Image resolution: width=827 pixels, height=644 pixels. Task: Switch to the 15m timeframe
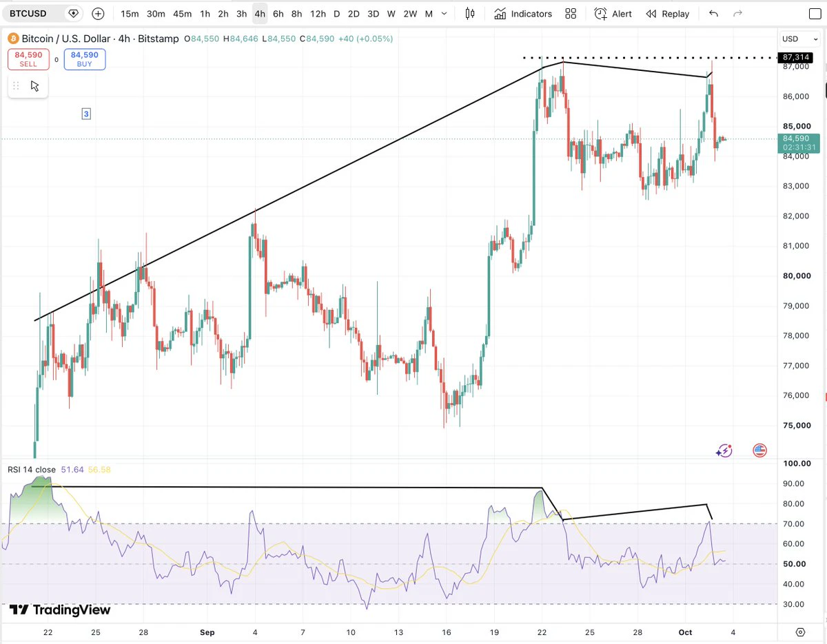(130, 14)
